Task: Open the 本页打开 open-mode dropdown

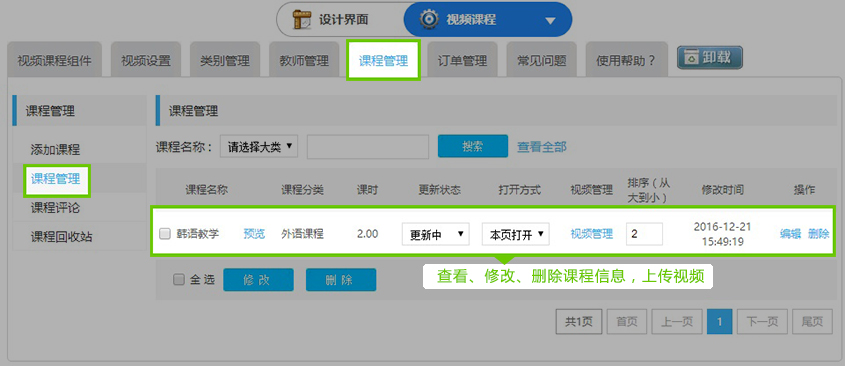Action: point(516,234)
